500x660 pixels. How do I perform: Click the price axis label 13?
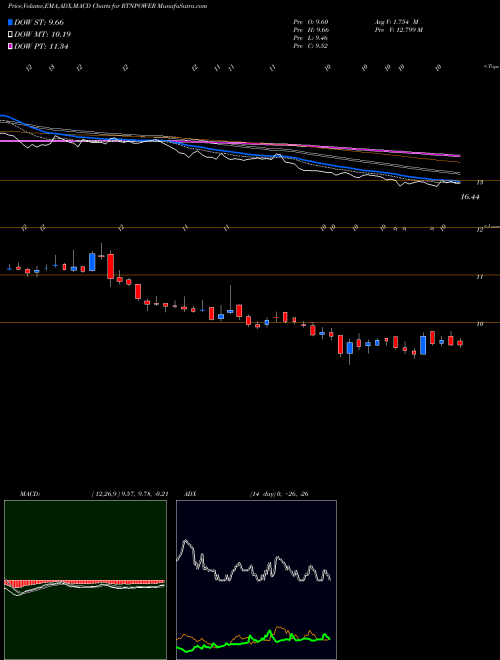pyautogui.click(x=479, y=183)
